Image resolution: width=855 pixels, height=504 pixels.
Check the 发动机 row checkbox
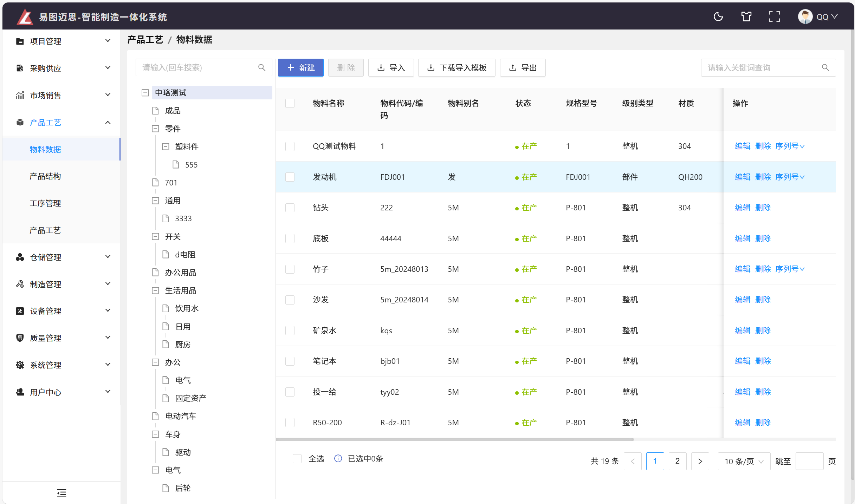[290, 177]
